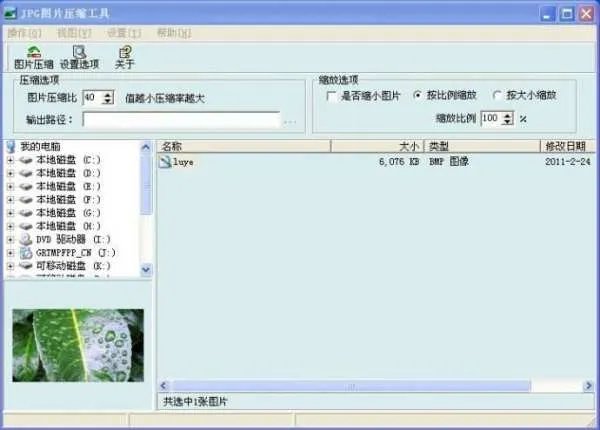
Task: Expand the 本地磁盘 (E:) tree node
Action: [10, 187]
